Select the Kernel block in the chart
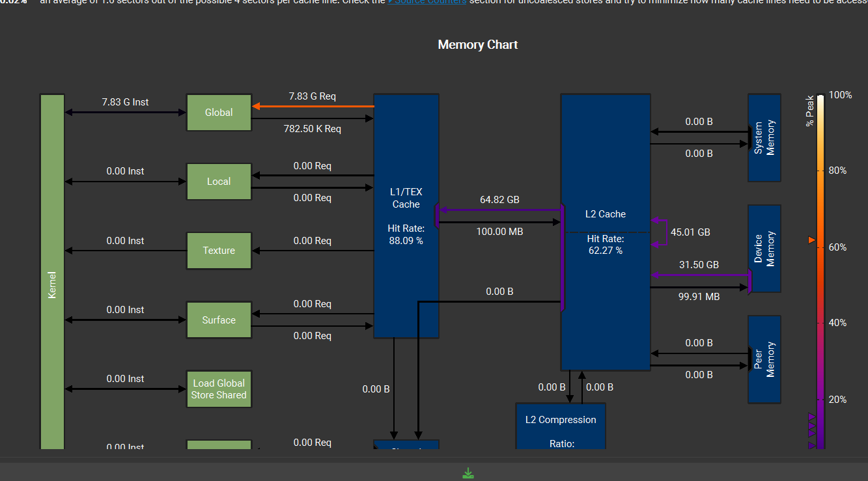This screenshot has width=868, height=481. (x=52, y=270)
